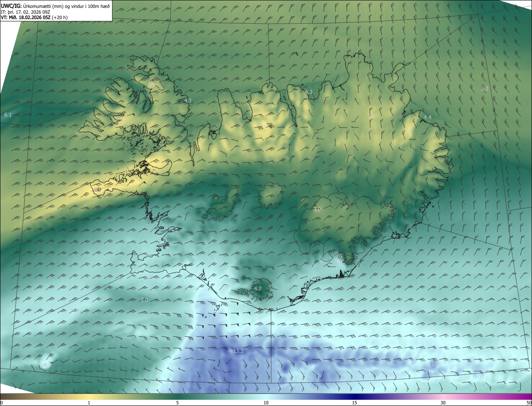Click the colorbar tick label 1

pyautogui.click(x=89, y=403)
